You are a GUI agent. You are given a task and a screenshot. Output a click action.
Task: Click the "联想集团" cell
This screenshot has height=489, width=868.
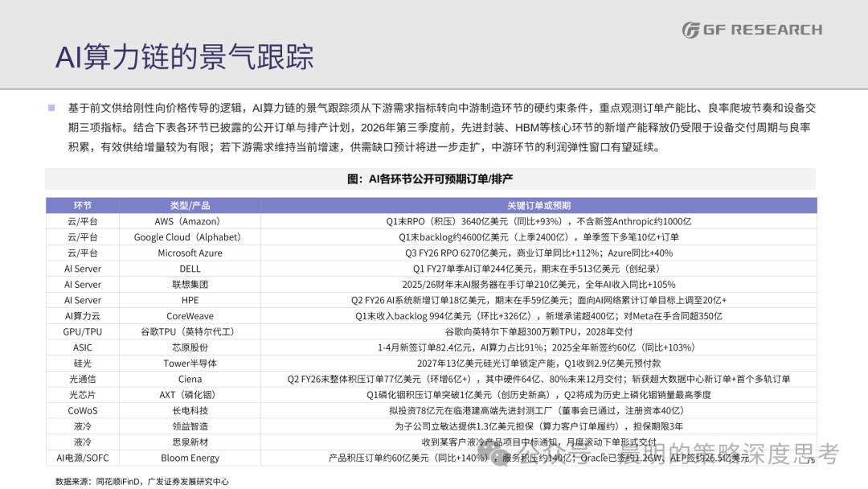[x=190, y=285]
